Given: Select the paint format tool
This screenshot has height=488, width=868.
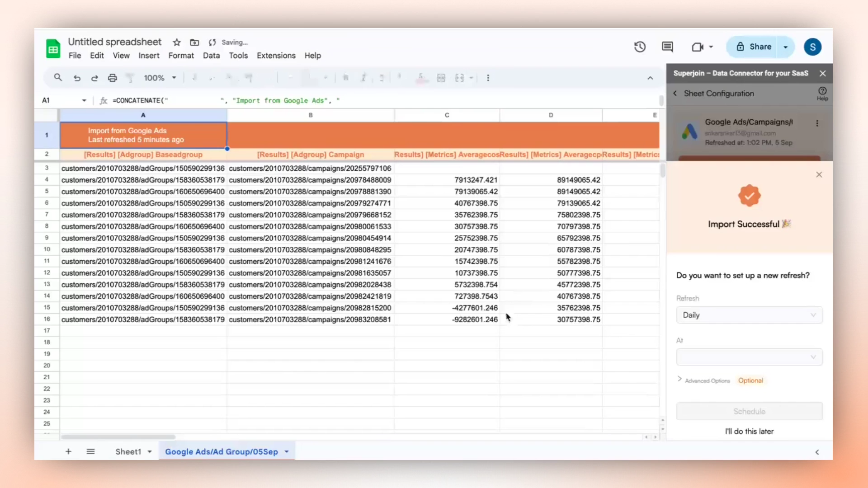Looking at the screenshot, I should pyautogui.click(x=130, y=78).
